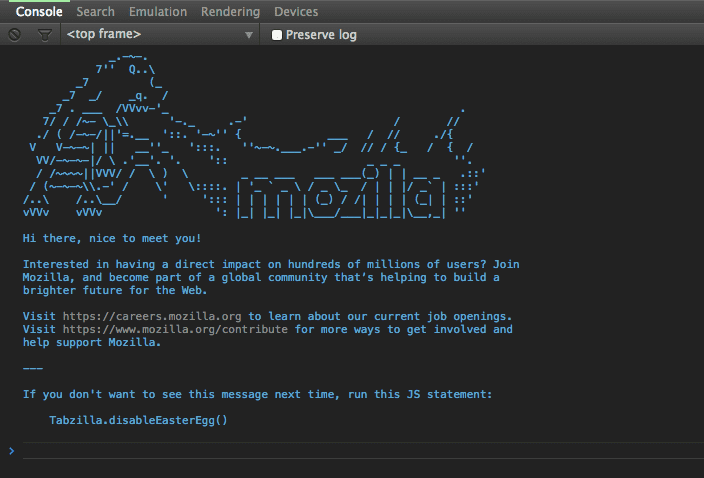704x478 pixels.
Task: Open the Emulation tab
Action: (158, 12)
